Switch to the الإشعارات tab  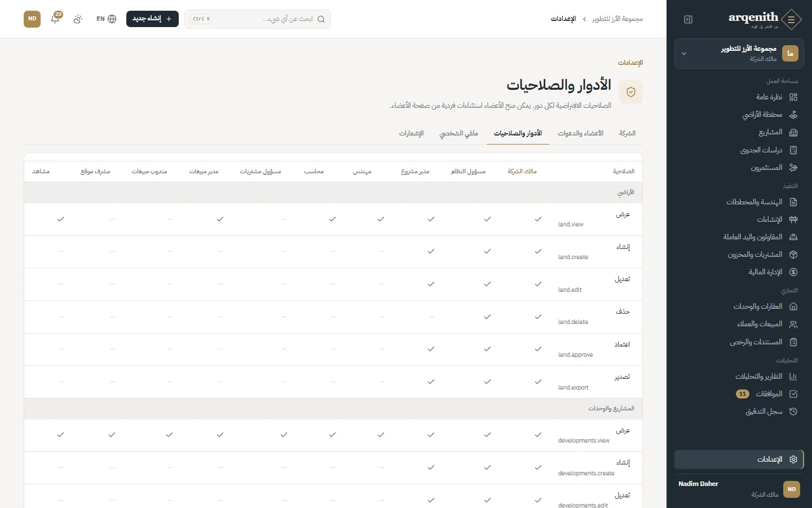(412, 133)
